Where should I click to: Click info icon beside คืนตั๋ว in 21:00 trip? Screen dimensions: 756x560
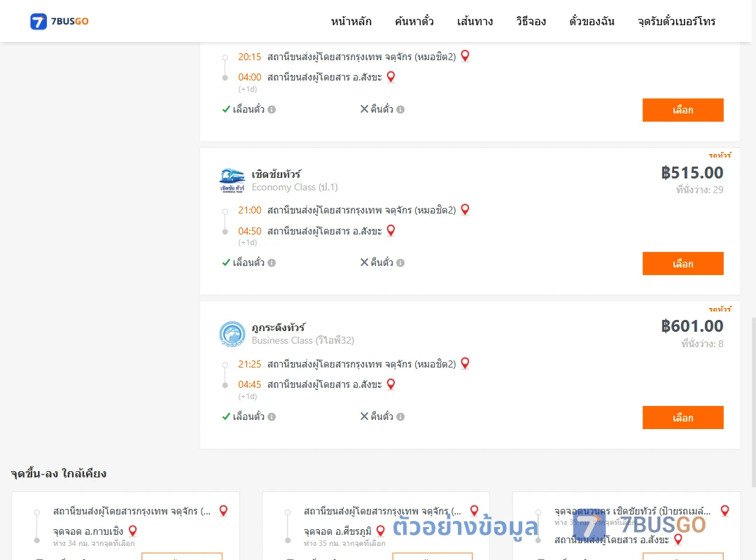(400, 263)
